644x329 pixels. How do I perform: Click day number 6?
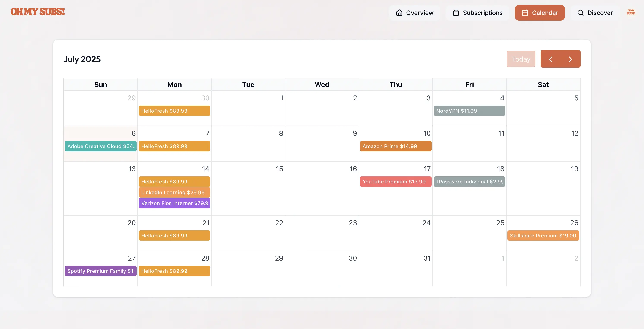(x=134, y=133)
